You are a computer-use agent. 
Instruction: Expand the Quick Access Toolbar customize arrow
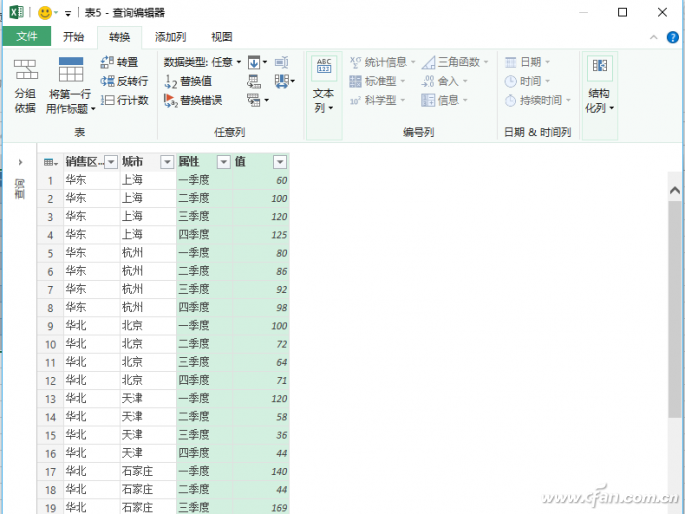click(68, 14)
